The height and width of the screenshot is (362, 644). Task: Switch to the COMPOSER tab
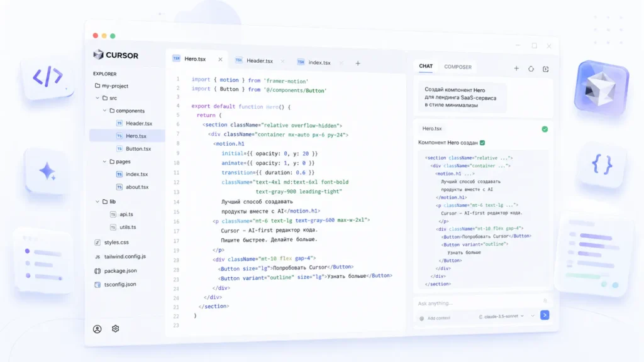[458, 67]
